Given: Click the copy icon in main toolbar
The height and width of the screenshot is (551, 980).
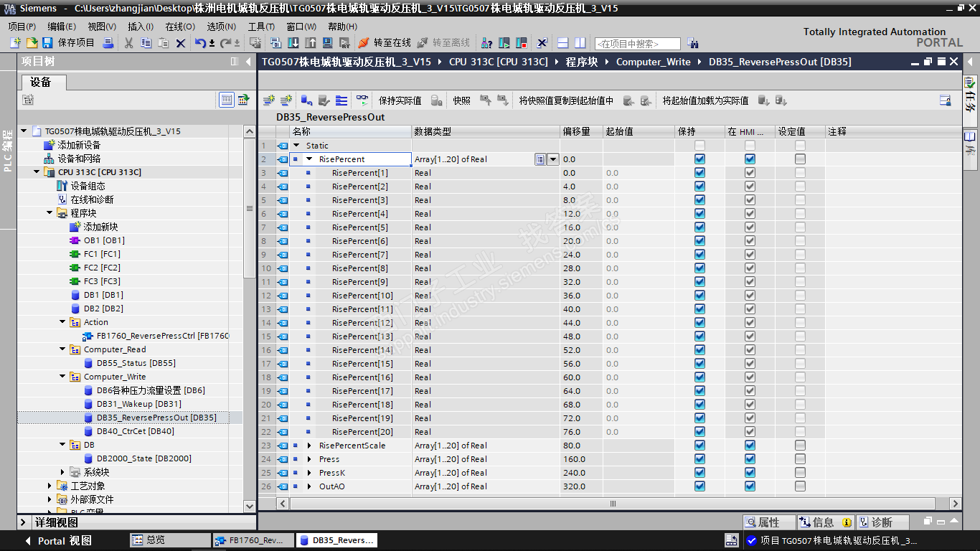Looking at the screenshot, I should click(x=146, y=43).
